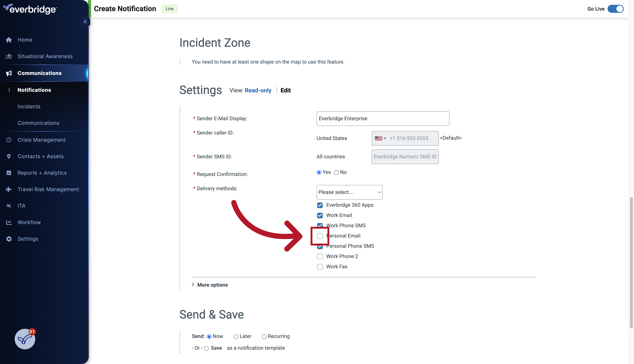
Task: Open Situational Awareness from the sidebar
Action: coord(45,56)
